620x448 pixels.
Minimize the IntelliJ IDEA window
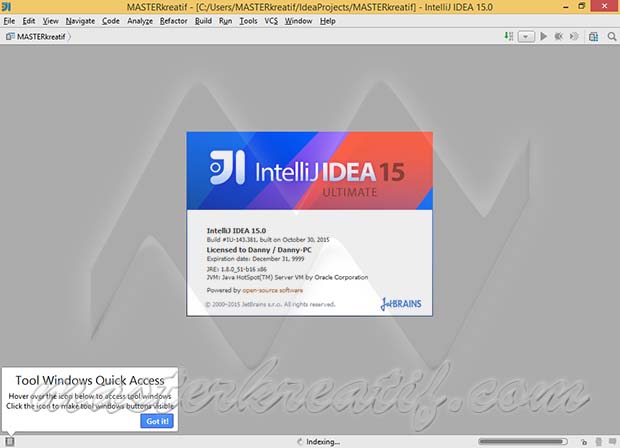click(x=566, y=7)
